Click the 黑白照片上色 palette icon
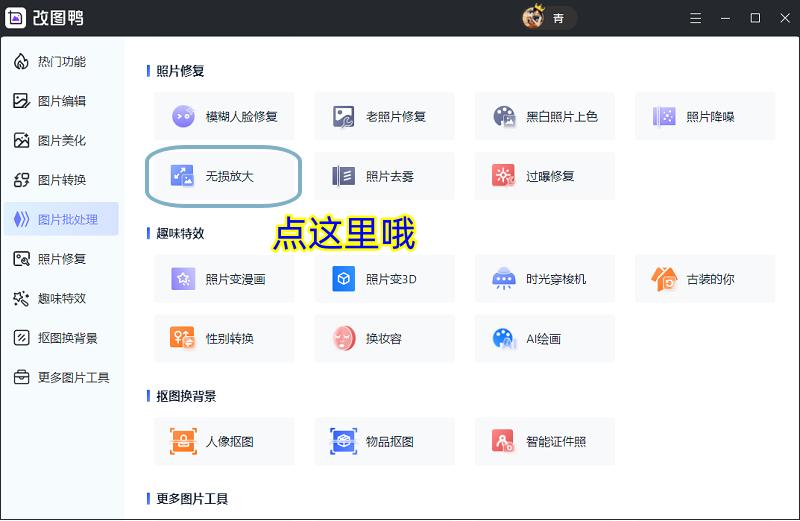Screen dimensions: 800x521 pos(504,116)
